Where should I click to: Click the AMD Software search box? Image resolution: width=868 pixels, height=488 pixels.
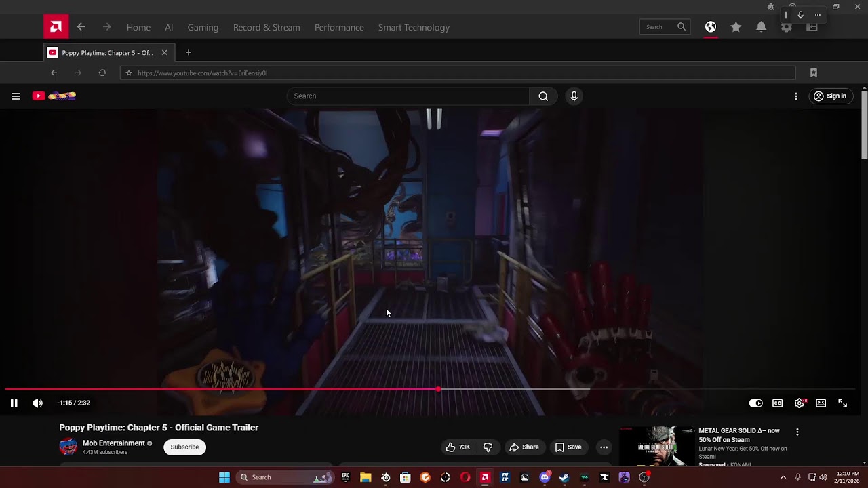pyautogui.click(x=665, y=27)
